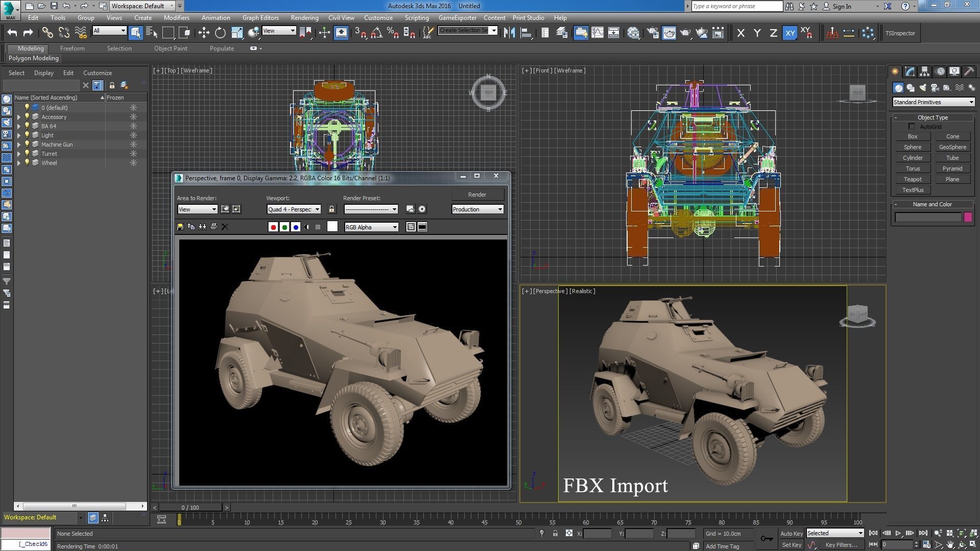Toggle visibility bulb of Wheel layer
This screenshot has height=551, width=980.
(x=27, y=162)
